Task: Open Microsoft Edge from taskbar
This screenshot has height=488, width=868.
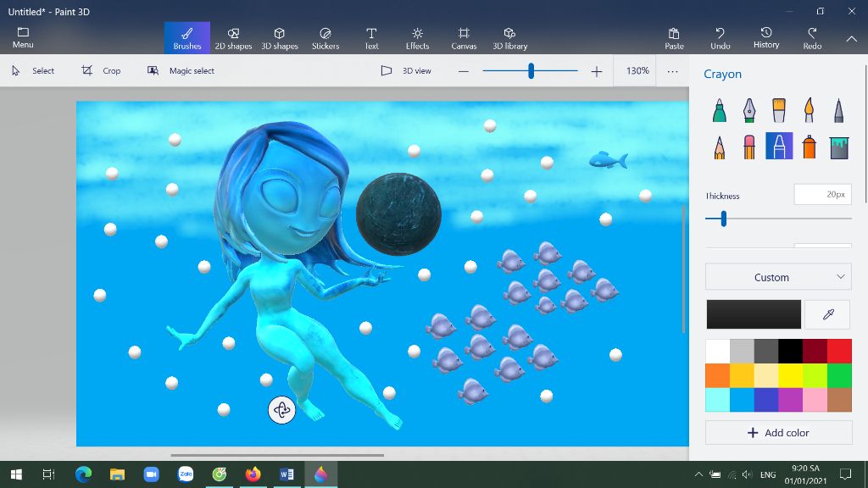Action: pyautogui.click(x=83, y=474)
